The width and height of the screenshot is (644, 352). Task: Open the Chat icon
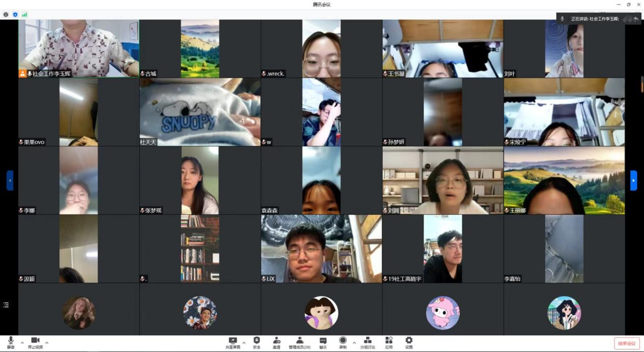coord(323,342)
